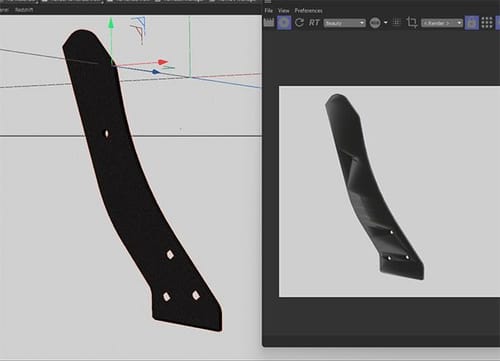Toggle the camera lock icon

click(x=472, y=23)
